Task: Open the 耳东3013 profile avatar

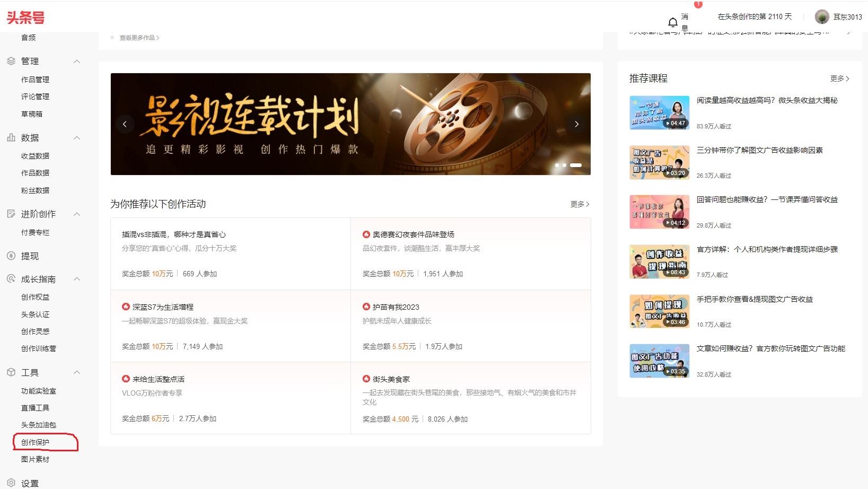Action: [x=822, y=16]
